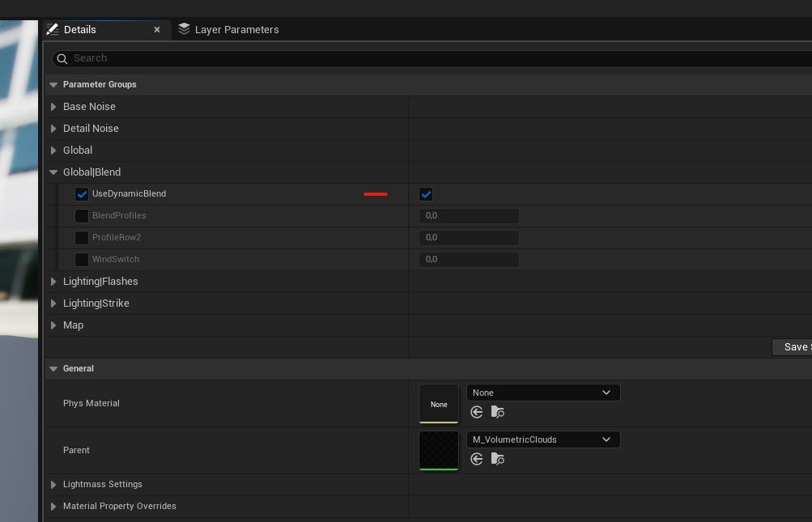Collapse the Global|Blend group
The width and height of the screenshot is (812, 522).
[53, 172]
